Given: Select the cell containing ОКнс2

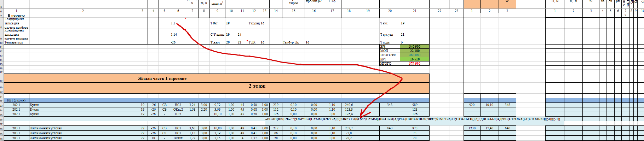Looking at the screenshot, I should point(178,110).
